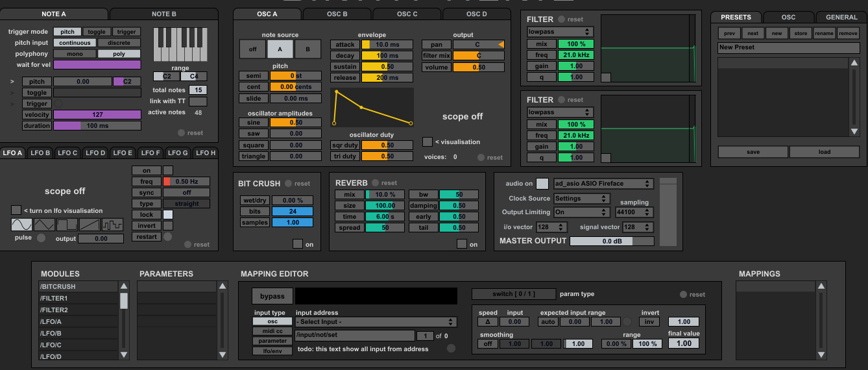Reset the Mapping Editor
868x370 pixels.
[x=683, y=294]
